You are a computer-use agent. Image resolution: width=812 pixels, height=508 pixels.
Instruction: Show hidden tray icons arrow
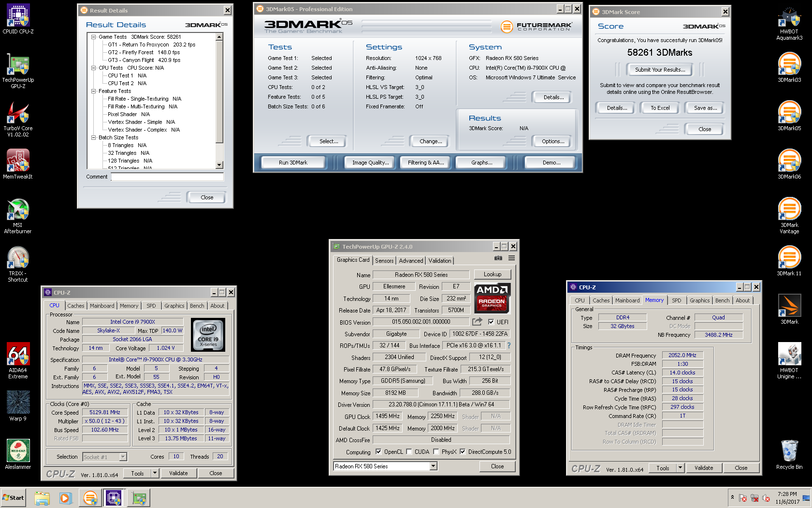pyautogui.click(x=732, y=497)
